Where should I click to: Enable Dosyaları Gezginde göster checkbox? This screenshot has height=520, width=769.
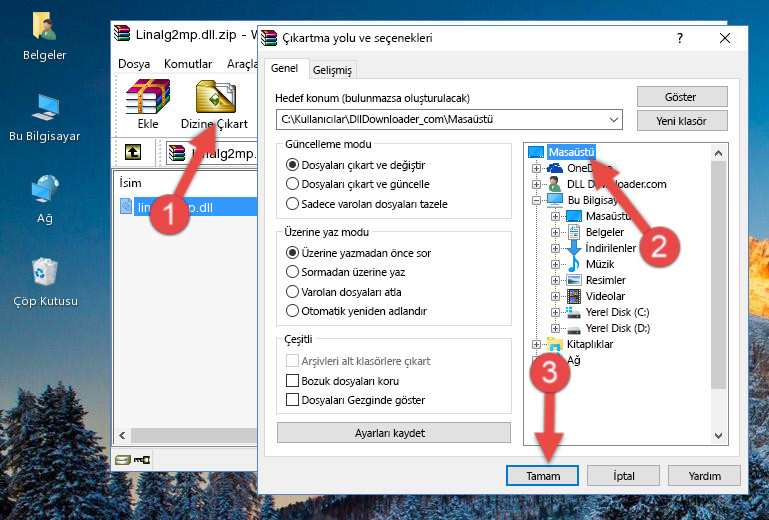[x=292, y=400]
